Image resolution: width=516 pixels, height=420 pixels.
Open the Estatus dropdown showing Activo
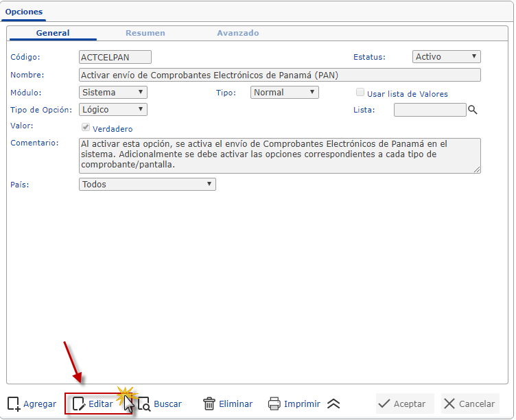point(446,56)
